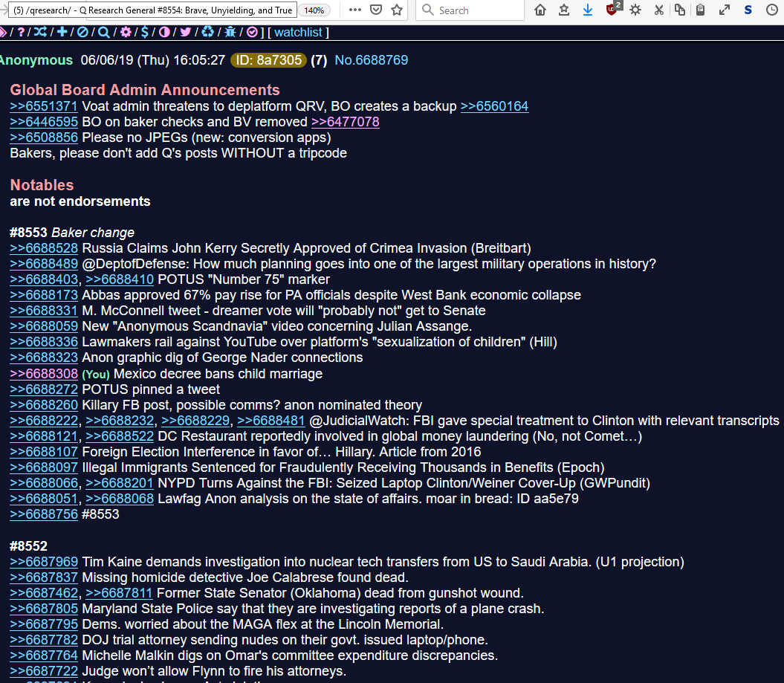784x683 pixels.
Task: Click the Twitter bird icon in board nav
Action: click(x=186, y=33)
